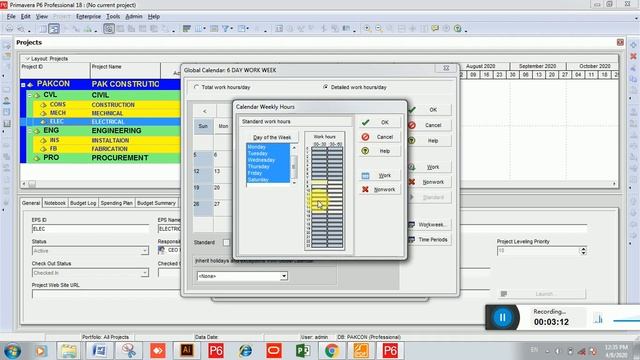Pause the screen recording

tap(502, 317)
